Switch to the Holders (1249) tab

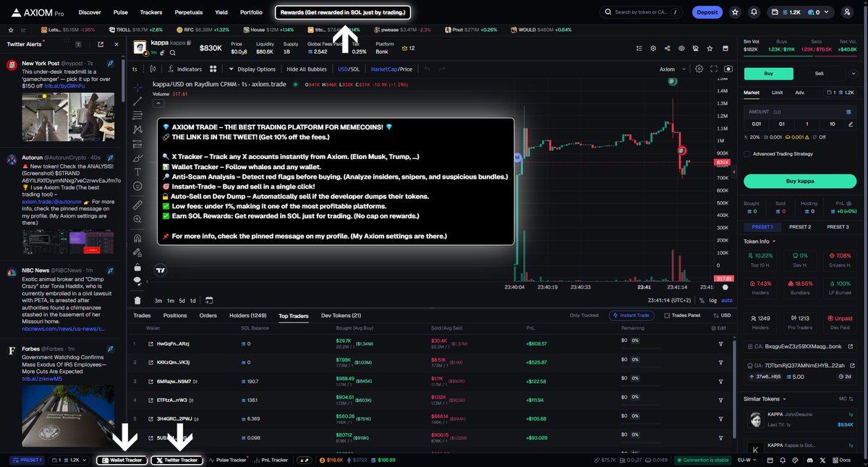(x=247, y=315)
